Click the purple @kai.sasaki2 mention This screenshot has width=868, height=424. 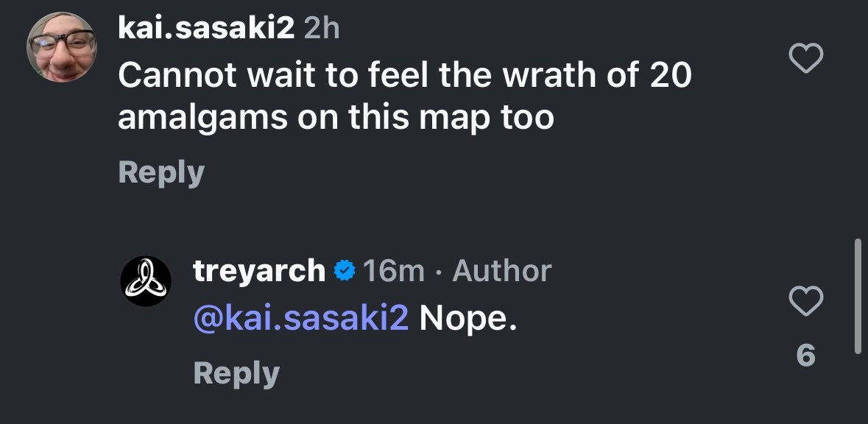pos(300,320)
